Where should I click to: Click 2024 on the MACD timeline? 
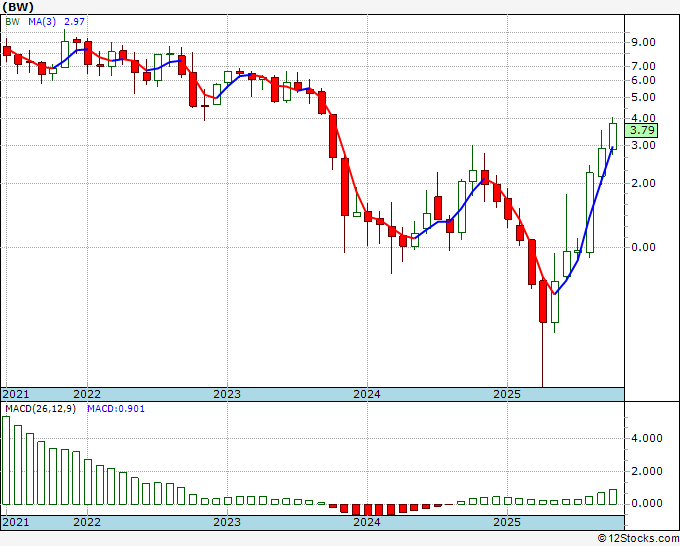pyautogui.click(x=367, y=522)
